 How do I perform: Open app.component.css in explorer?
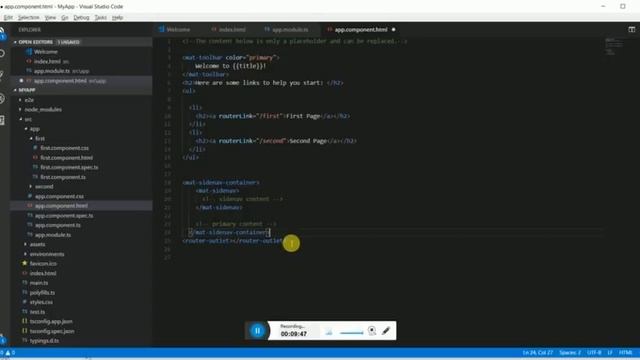[59, 196]
